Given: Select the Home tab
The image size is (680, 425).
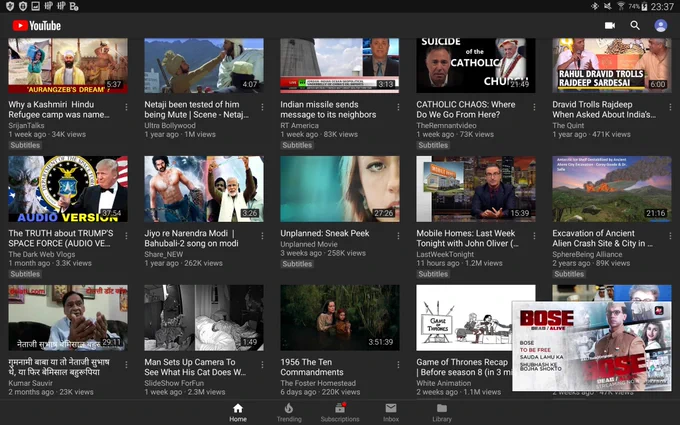Looking at the screenshot, I should tap(238, 412).
